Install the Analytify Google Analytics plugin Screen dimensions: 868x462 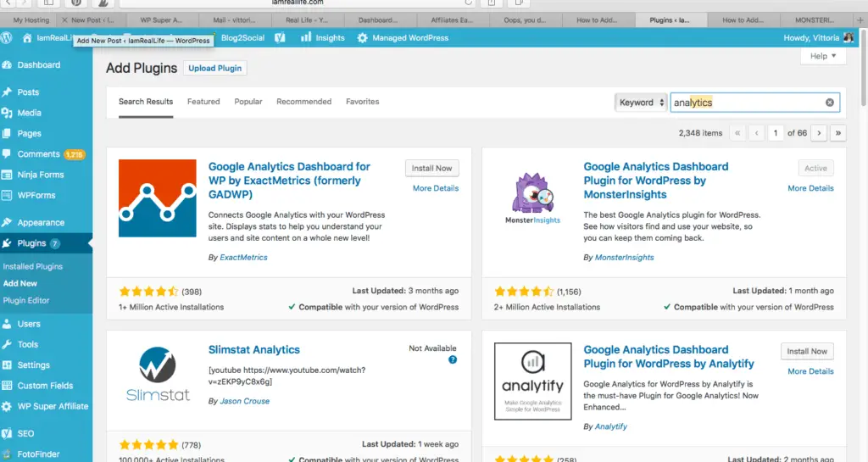[x=807, y=351]
